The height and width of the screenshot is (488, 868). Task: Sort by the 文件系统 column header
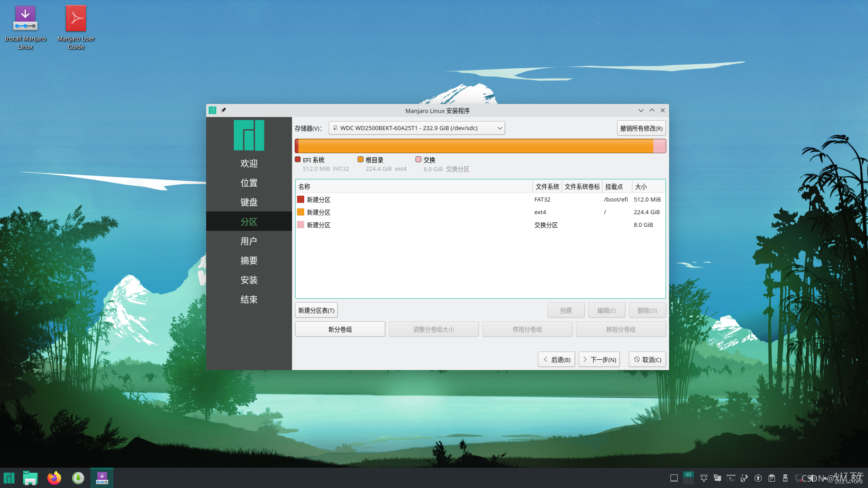[x=547, y=187]
